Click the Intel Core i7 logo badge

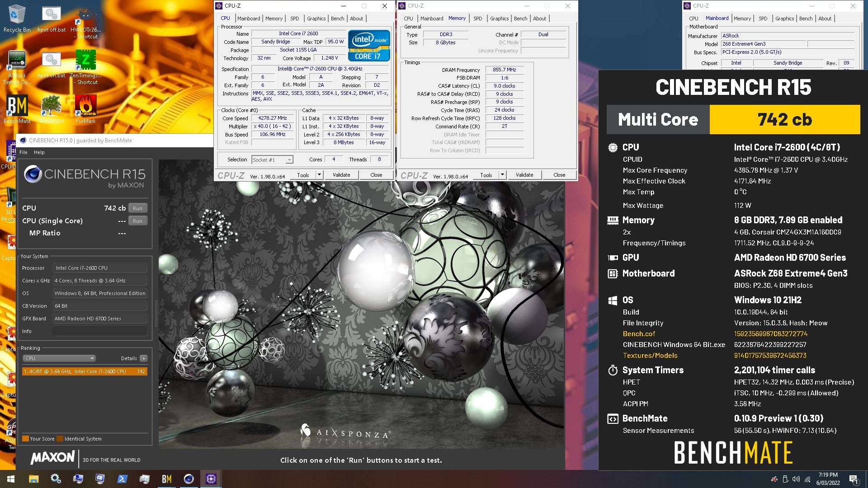click(x=369, y=46)
